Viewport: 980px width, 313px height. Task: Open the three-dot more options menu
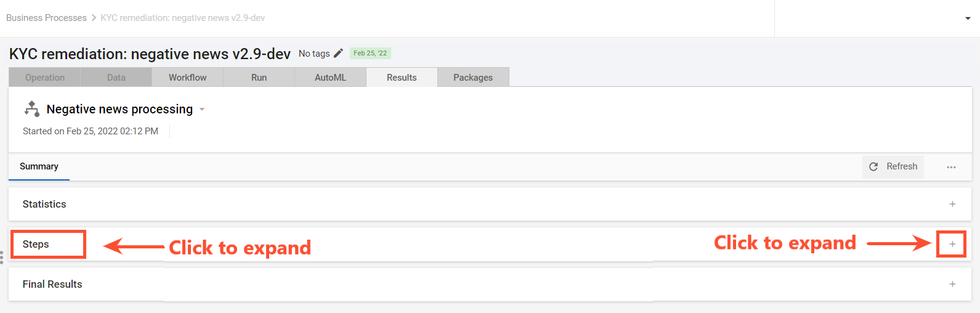(951, 167)
